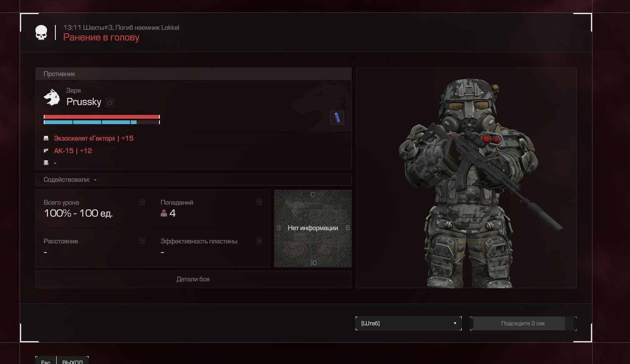Image resolution: width=630 pixels, height=364 pixels.
Task: Click the Противник panel header
Action: 193,74
